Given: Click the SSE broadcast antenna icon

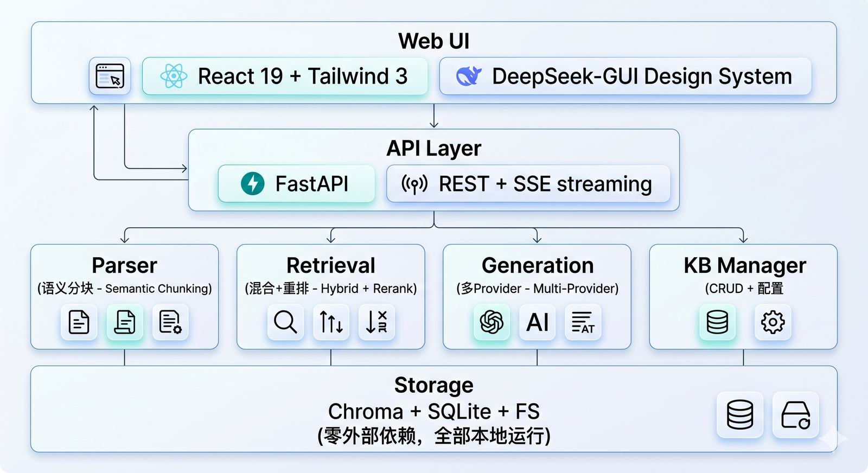Looking at the screenshot, I should (414, 184).
